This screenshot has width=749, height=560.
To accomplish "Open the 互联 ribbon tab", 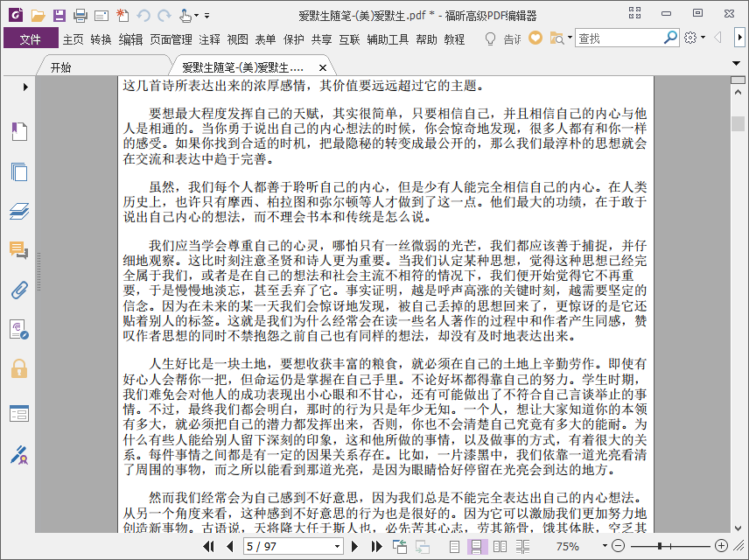I will point(349,39).
